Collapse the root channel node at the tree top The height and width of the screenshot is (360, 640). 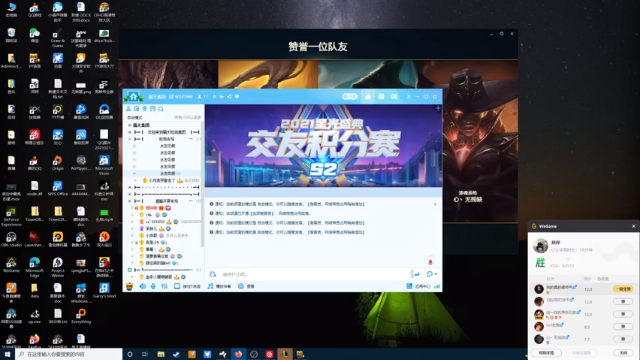pyautogui.click(x=130, y=125)
